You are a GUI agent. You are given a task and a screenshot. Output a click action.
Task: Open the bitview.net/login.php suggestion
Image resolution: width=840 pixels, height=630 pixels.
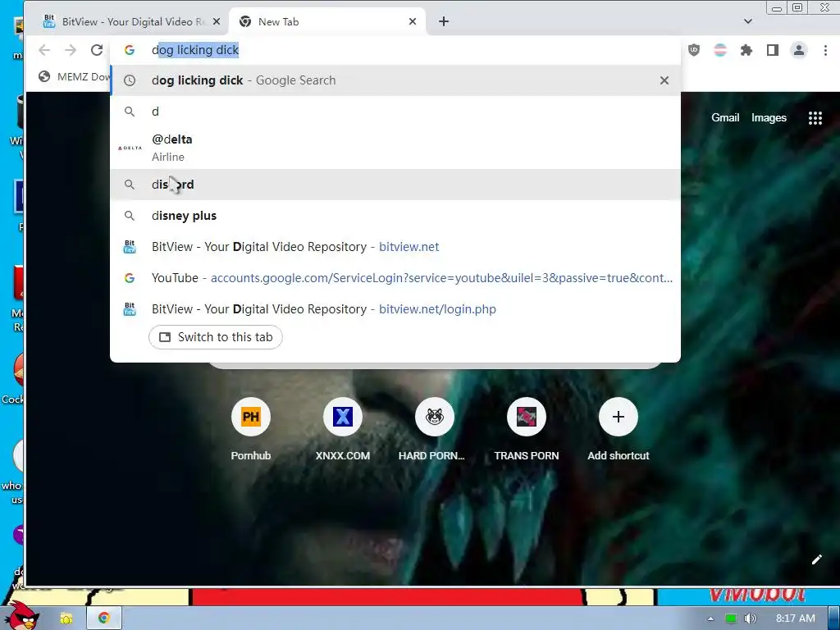coord(395,308)
